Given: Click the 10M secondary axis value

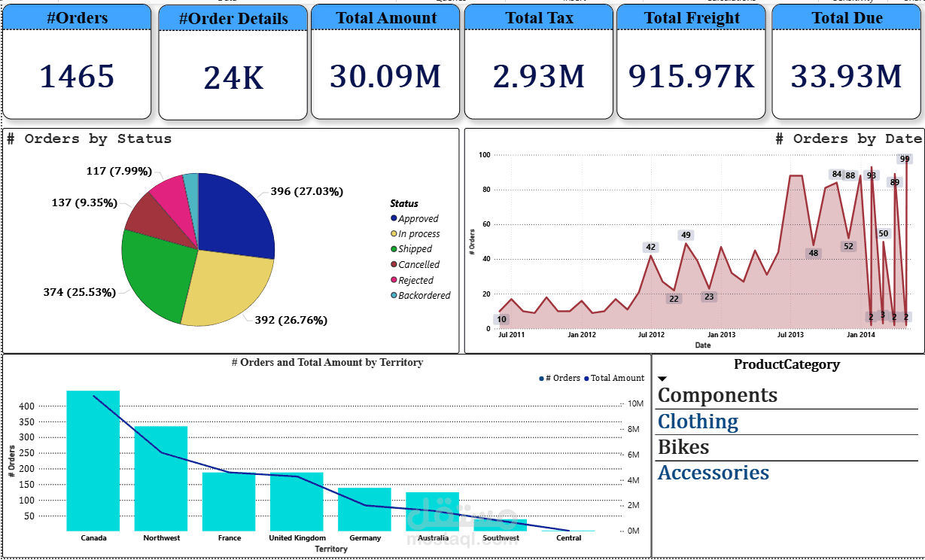Looking at the screenshot, I should tap(635, 403).
